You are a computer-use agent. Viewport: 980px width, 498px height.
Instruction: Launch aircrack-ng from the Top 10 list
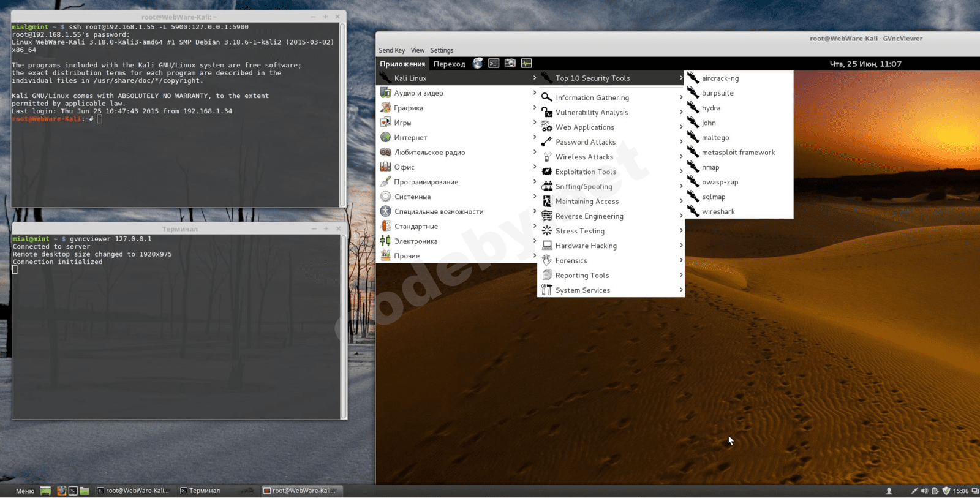tap(739, 78)
